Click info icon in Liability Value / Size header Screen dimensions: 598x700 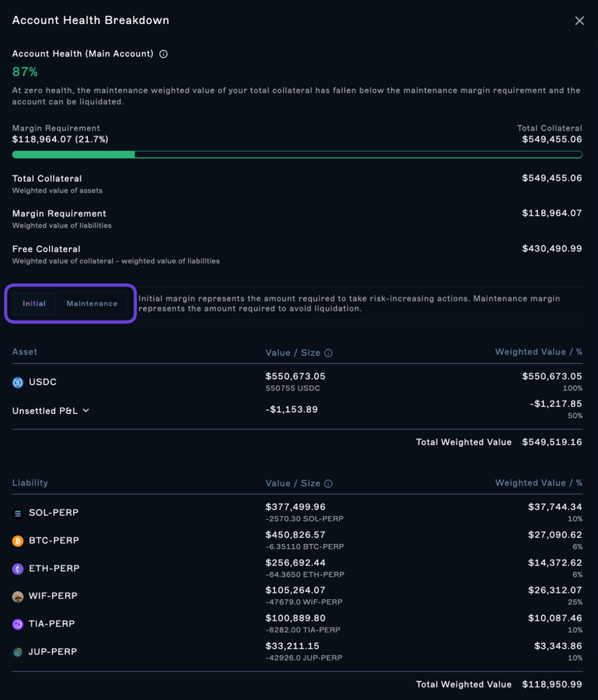tap(328, 484)
